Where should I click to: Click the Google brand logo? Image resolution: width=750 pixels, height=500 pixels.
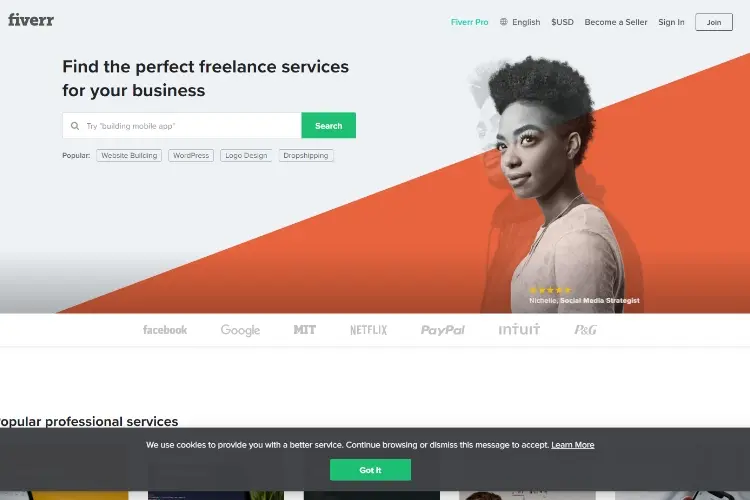point(240,330)
